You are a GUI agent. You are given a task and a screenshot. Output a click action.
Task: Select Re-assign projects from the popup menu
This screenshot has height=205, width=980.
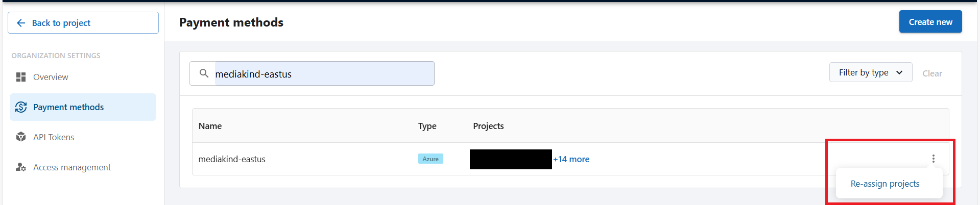tap(885, 184)
